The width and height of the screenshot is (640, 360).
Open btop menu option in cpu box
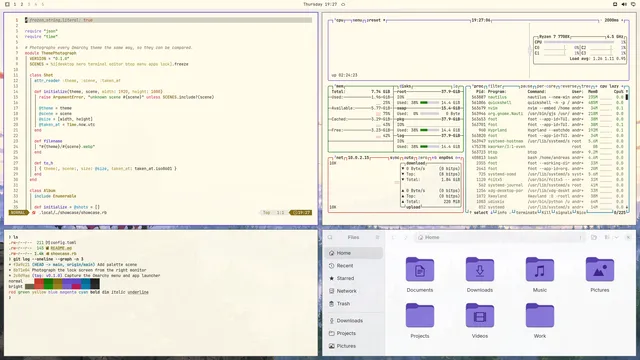[357, 20]
